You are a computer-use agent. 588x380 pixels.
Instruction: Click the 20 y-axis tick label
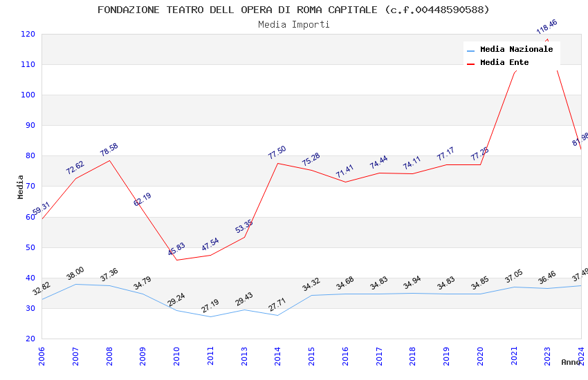tap(30, 339)
